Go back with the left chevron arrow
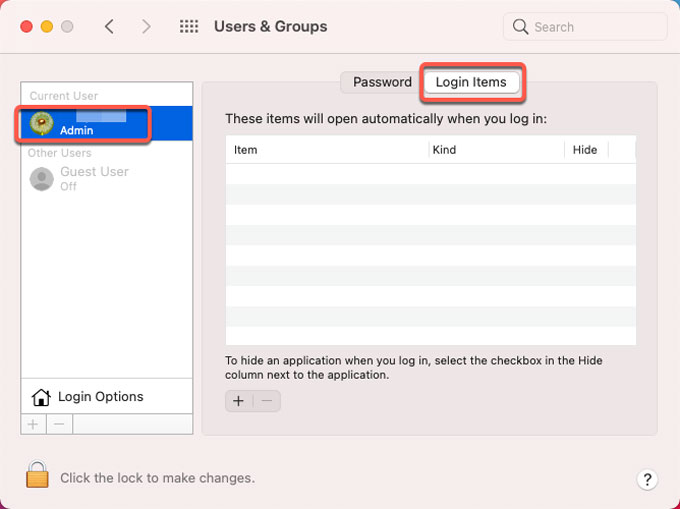 click(x=109, y=27)
